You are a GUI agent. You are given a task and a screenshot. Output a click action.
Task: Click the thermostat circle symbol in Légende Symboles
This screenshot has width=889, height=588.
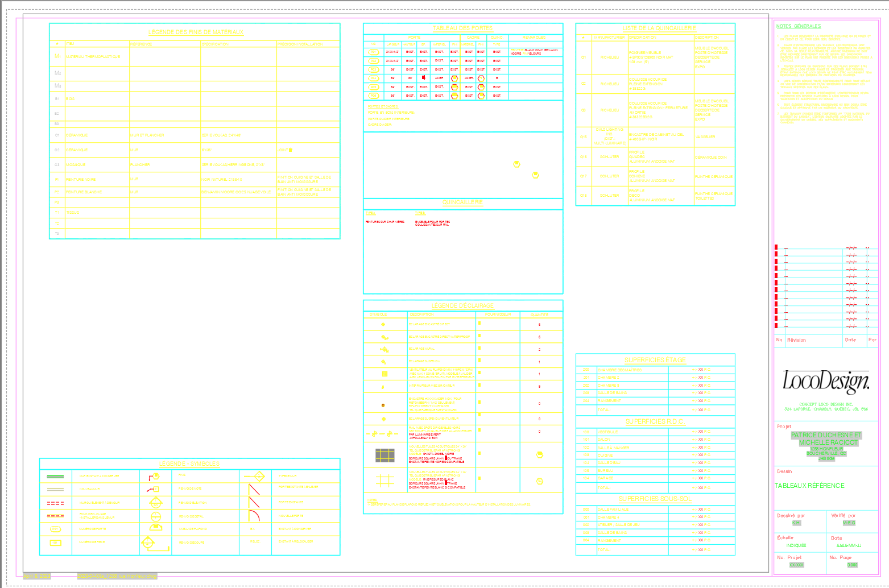click(x=156, y=516)
